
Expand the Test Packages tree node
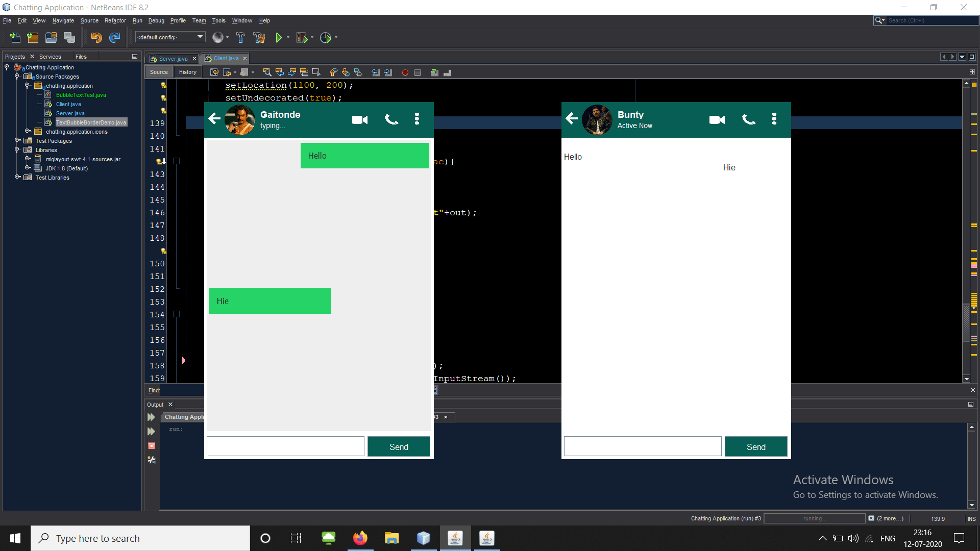point(17,140)
